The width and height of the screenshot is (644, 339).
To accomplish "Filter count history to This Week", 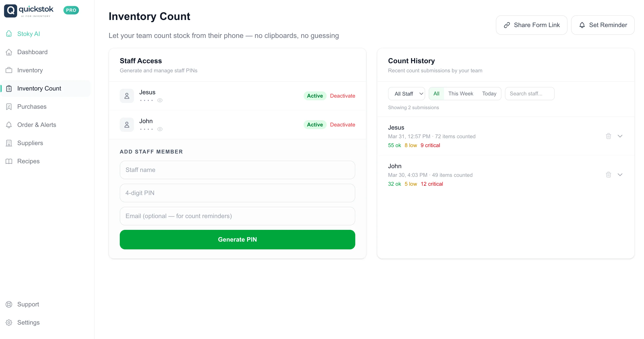I will [461, 94].
